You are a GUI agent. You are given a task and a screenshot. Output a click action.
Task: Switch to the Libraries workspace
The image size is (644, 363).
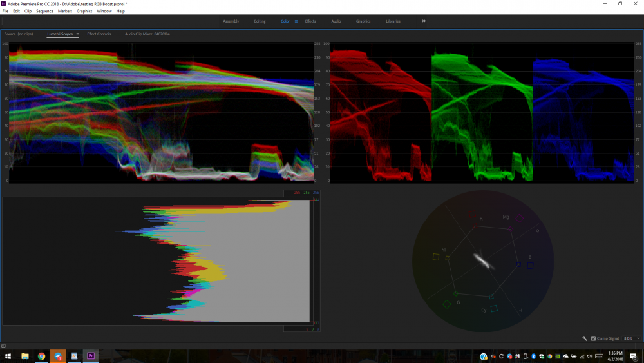pos(393,21)
